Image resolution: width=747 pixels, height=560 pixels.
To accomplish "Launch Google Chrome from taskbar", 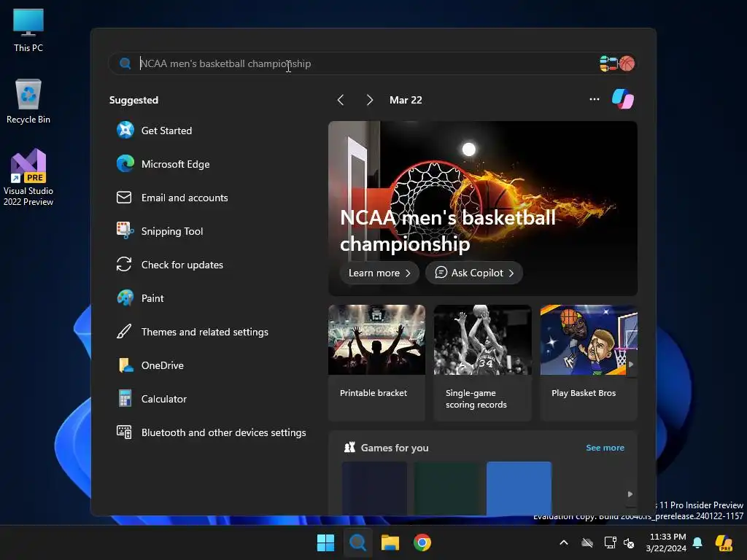I will (422, 542).
